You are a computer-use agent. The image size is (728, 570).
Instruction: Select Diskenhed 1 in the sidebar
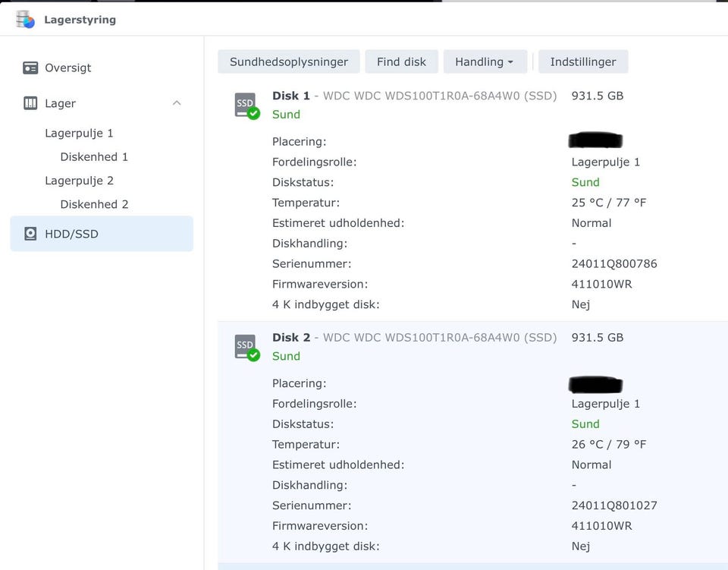pyautogui.click(x=94, y=157)
